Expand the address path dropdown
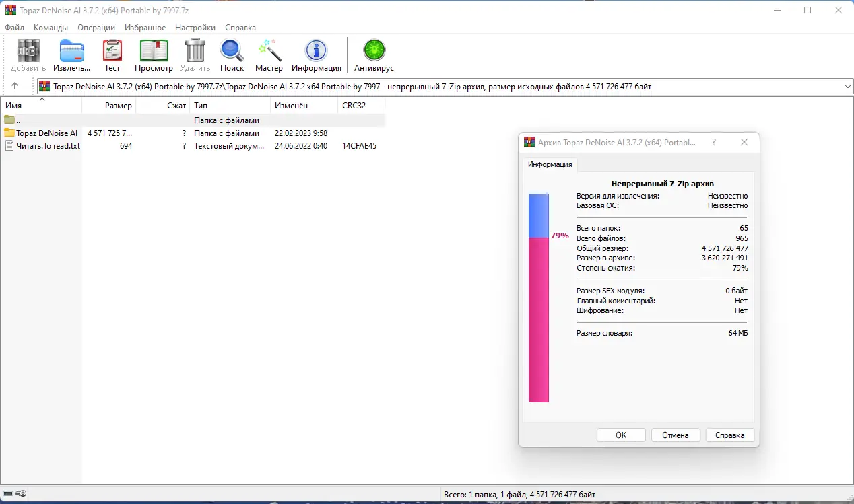854x504 pixels. (x=848, y=86)
